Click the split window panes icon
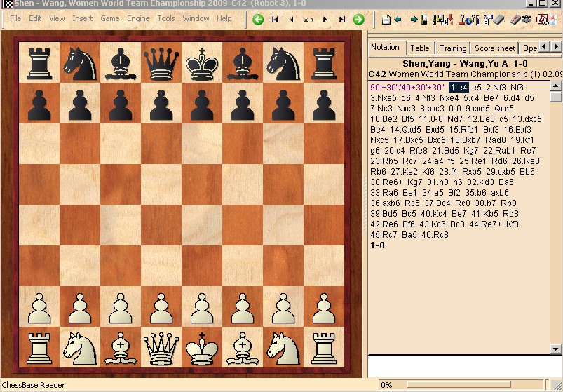Image resolution: width=563 pixels, height=392 pixels. 553,20
